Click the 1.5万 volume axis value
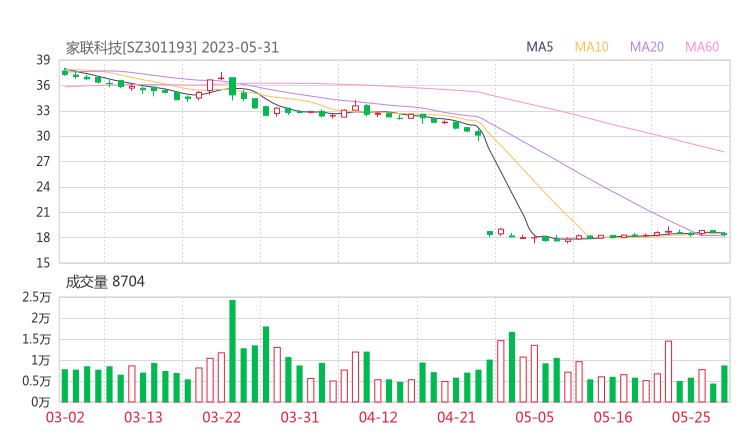The image size is (740, 440). pos(36,339)
